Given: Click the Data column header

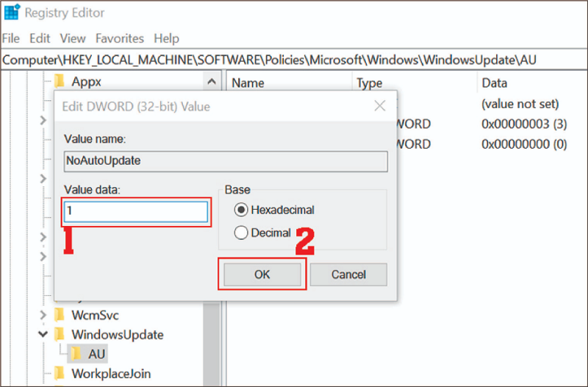Looking at the screenshot, I should (x=494, y=83).
